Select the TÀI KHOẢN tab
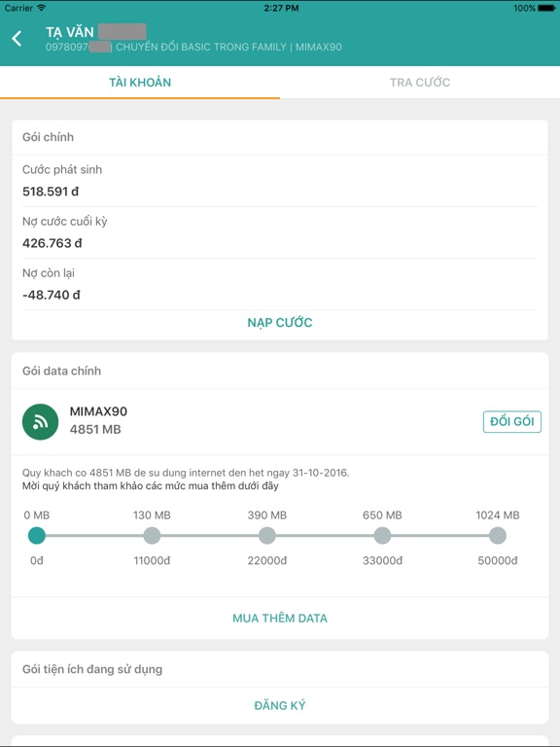Viewport: 560px width, 747px height. [140, 83]
